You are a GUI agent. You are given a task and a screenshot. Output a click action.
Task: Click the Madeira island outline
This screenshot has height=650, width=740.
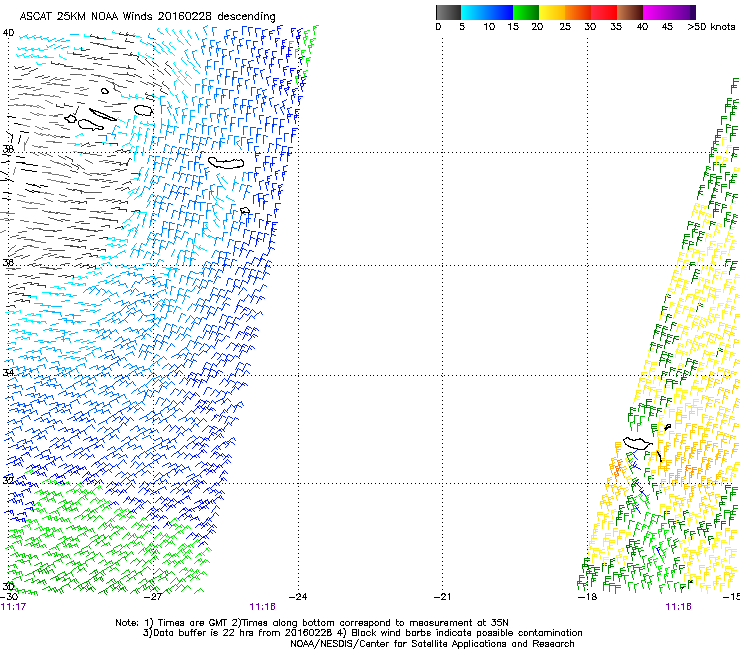coord(638,443)
